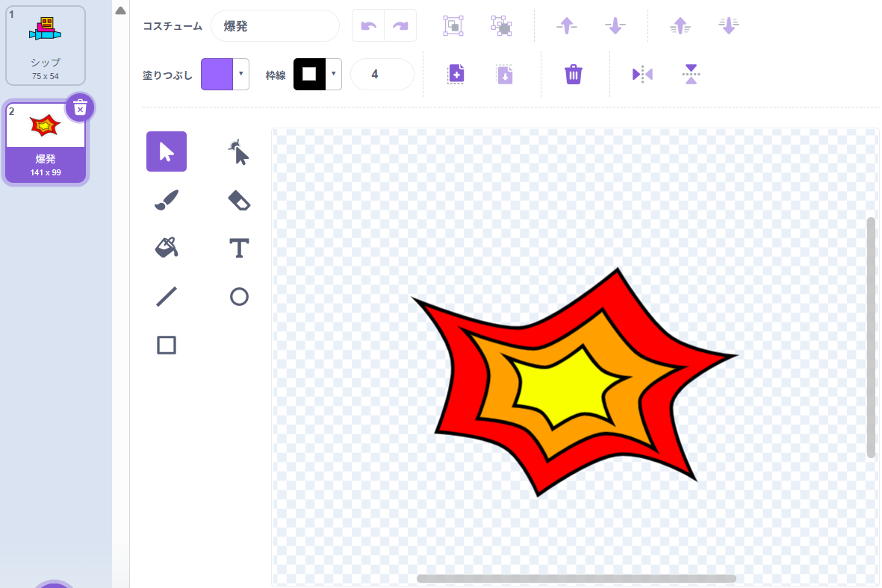Select the Reshape tool
This screenshot has height=588, width=882.
click(239, 151)
